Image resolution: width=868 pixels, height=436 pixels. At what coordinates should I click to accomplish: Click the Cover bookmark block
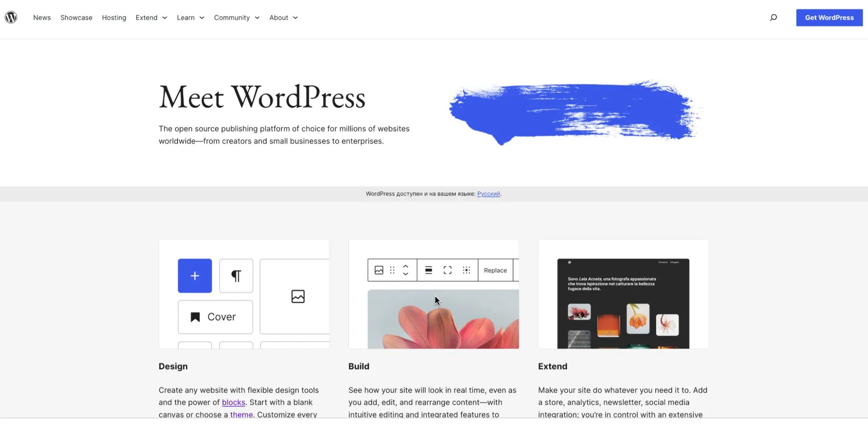215,317
